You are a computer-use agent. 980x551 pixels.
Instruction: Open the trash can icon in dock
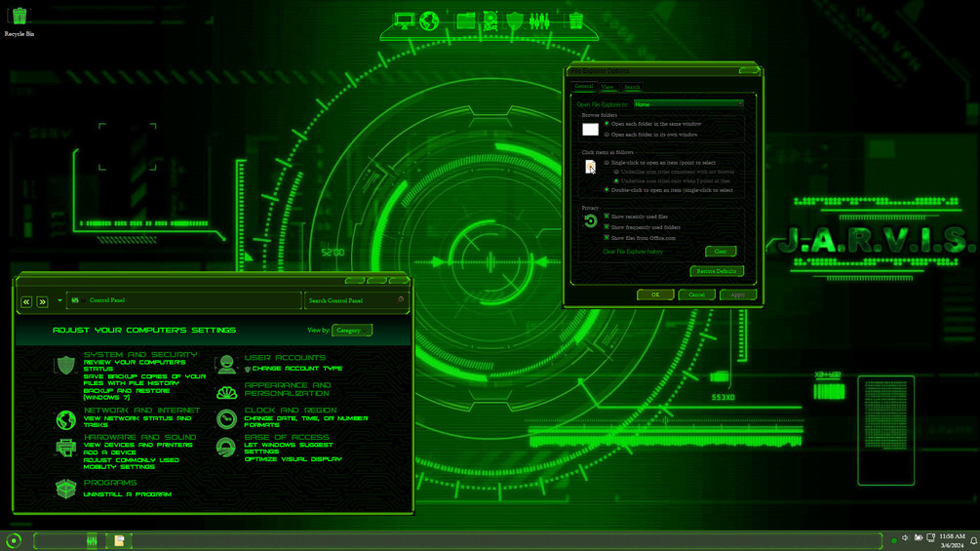tap(575, 20)
